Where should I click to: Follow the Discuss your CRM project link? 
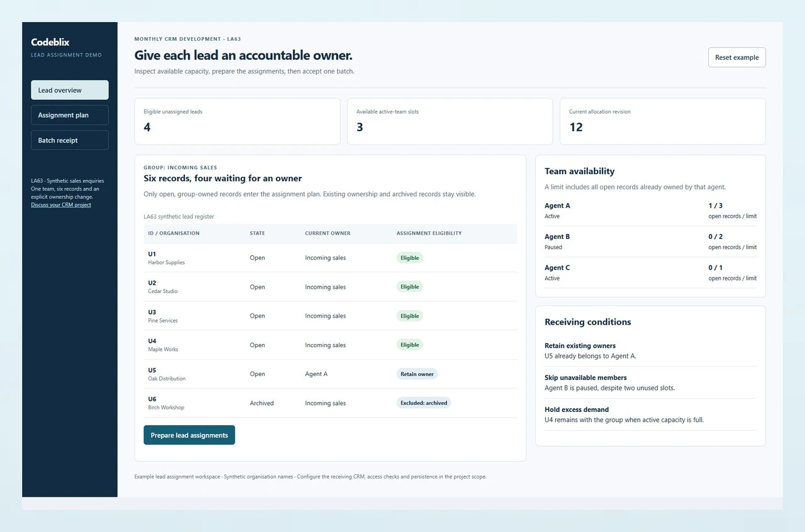pyautogui.click(x=61, y=205)
